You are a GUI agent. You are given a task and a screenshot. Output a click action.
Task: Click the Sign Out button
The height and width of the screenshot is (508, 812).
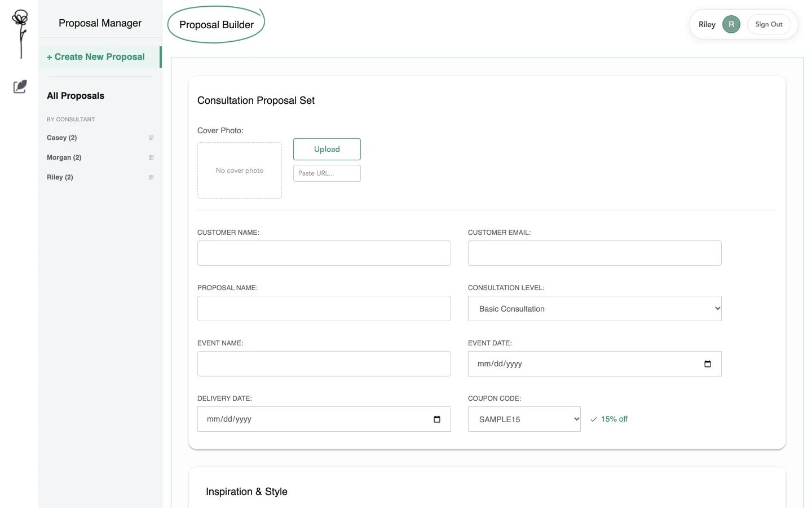click(769, 24)
